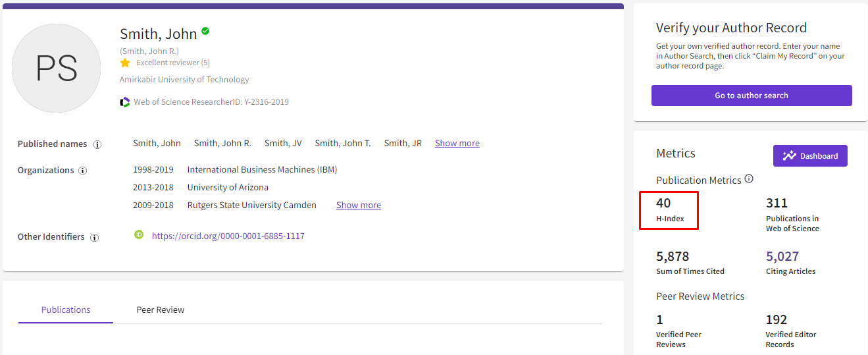Click the 5,027 Citing Articles number
Image resolution: width=868 pixels, height=355 pixels.
pyautogui.click(x=782, y=256)
